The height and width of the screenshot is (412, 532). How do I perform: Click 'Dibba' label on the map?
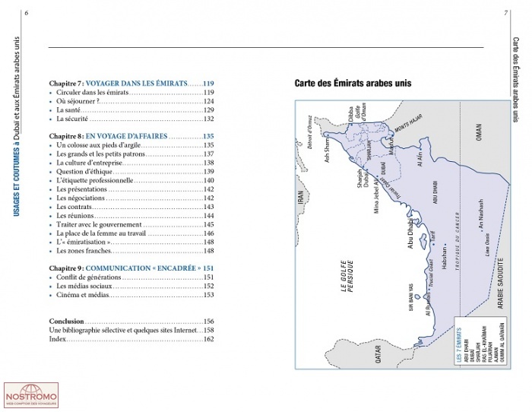click(350, 114)
